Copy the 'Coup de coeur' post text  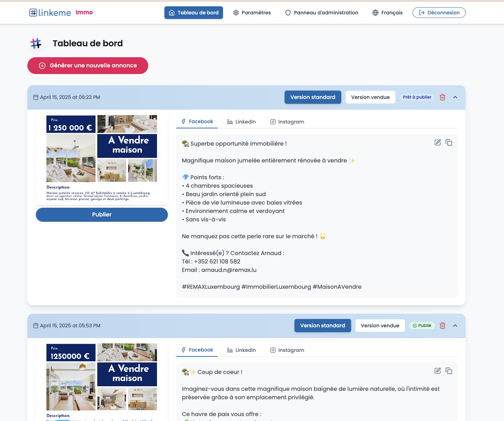[x=449, y=371]
